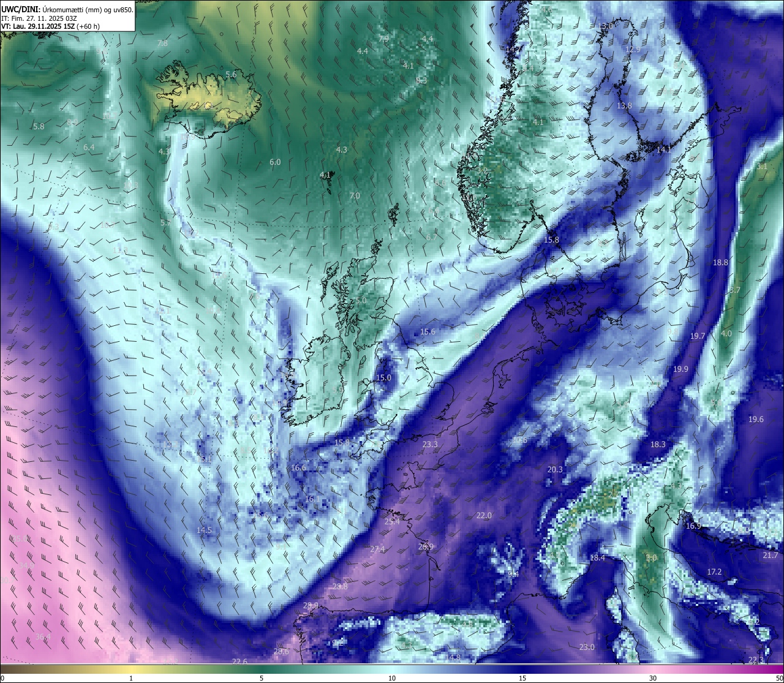This screenshot has height=683, width=784.
Task: Click the 6.0 value over the Norwegian Sea
Action: [275, 162]
